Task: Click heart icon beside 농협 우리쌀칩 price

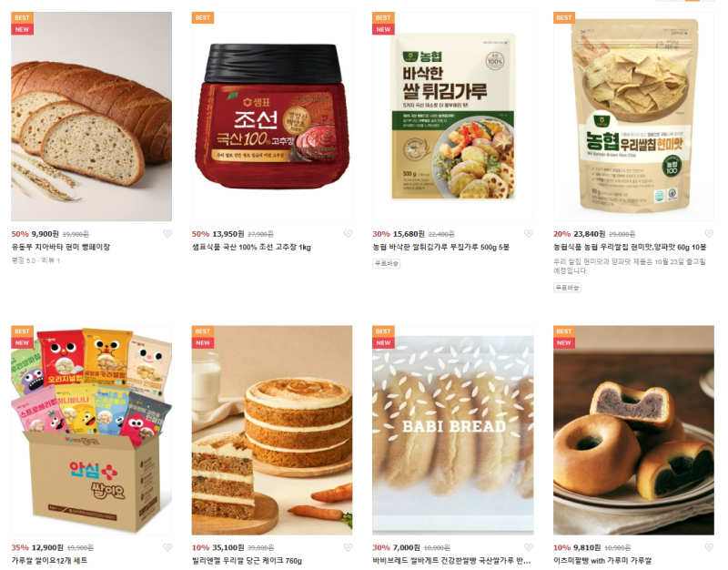Action: [x=709, y=234]
